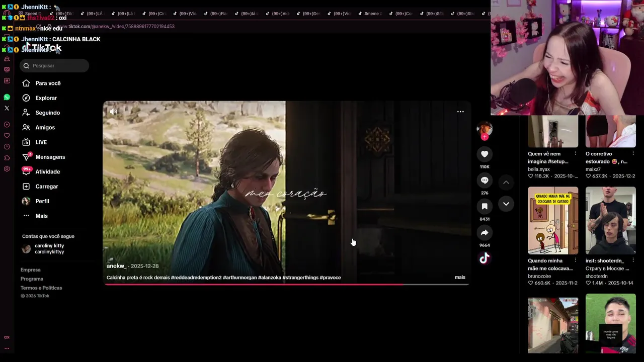The width and height of the screenshot is (644, 362).
Task: Open the video's three-dot options menu
Action: 460,112
